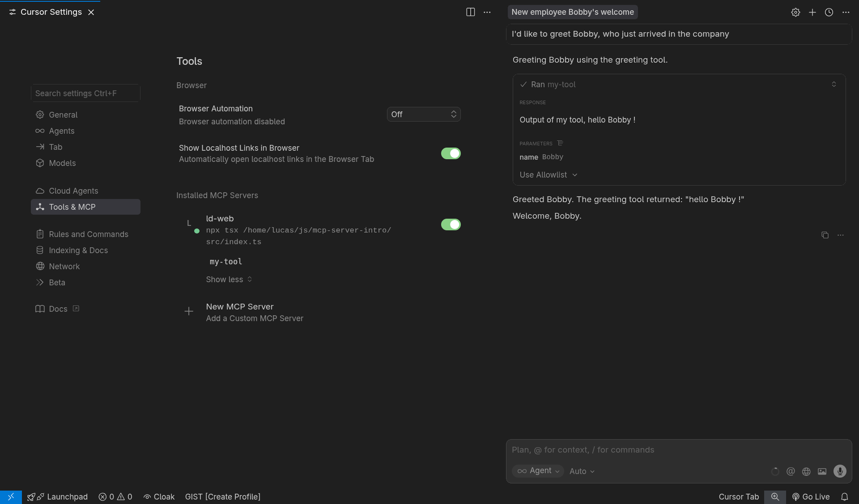Add context using the @ icon
The image size is (859, 504).
(x=791, y=471)
